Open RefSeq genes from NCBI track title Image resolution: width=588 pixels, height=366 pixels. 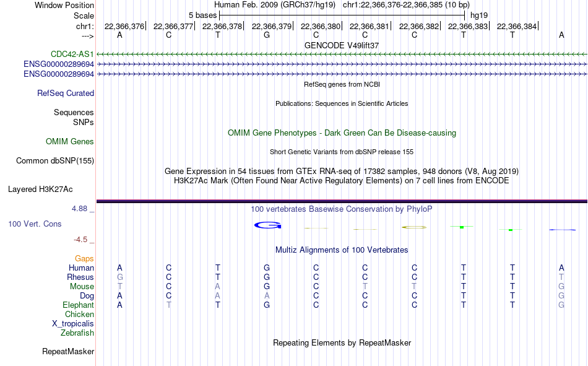342,84
